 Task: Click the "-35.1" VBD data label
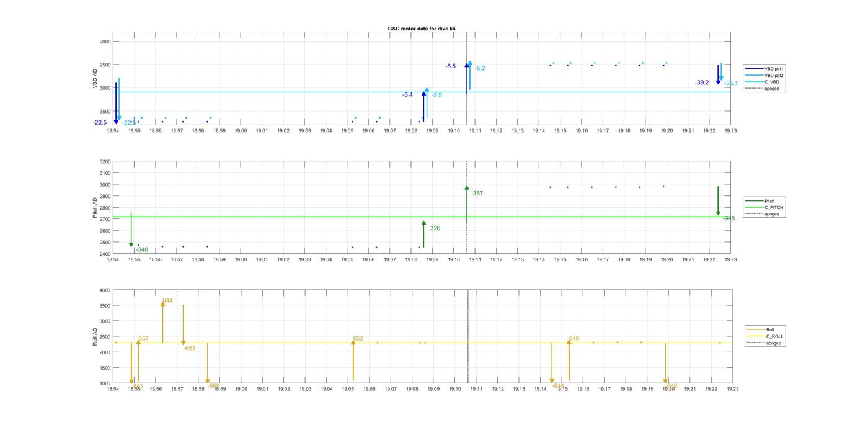(x=731, y=83)
